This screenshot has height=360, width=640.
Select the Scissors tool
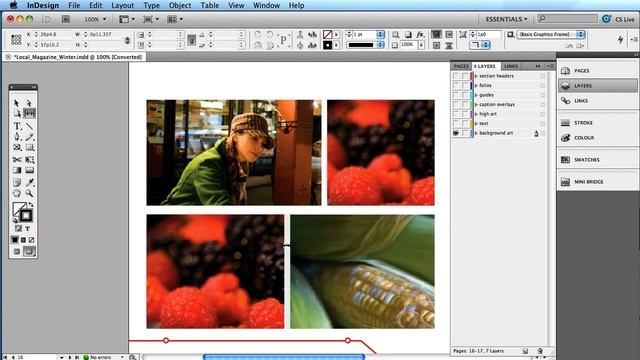pos(17,160)
